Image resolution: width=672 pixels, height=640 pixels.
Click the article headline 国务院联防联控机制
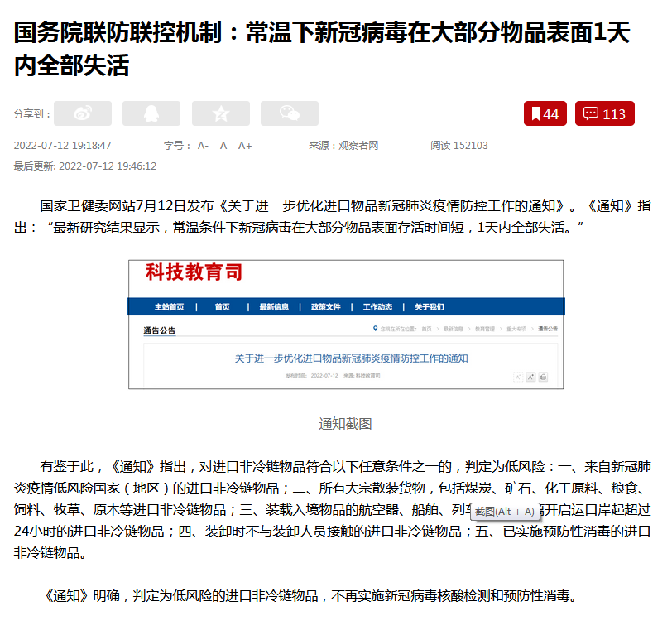click(322, 49)
